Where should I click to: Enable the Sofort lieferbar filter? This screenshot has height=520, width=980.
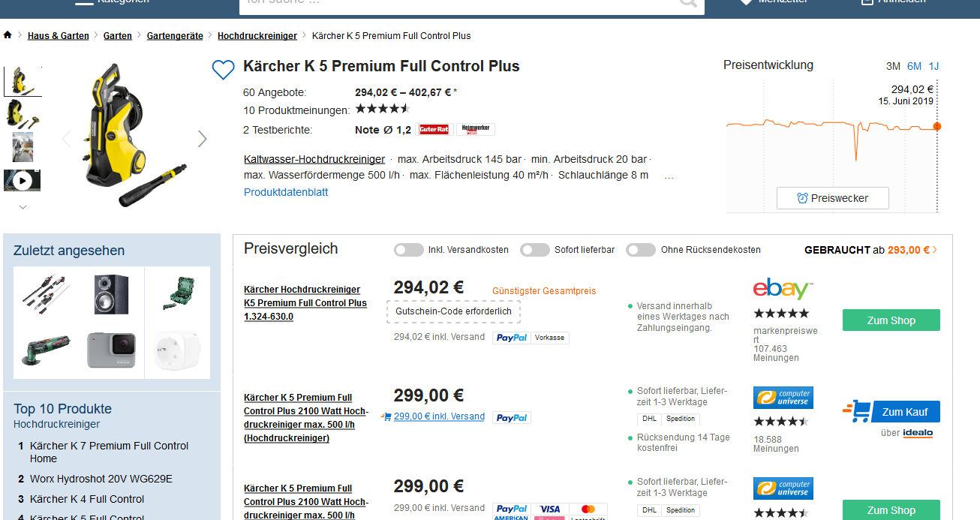click(x=535, y=250)
